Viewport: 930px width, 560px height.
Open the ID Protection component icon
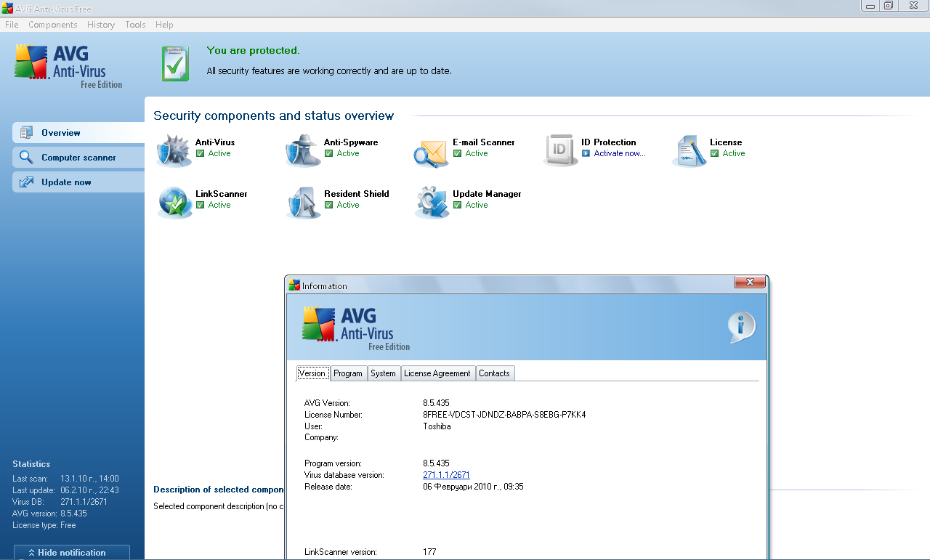560,151
